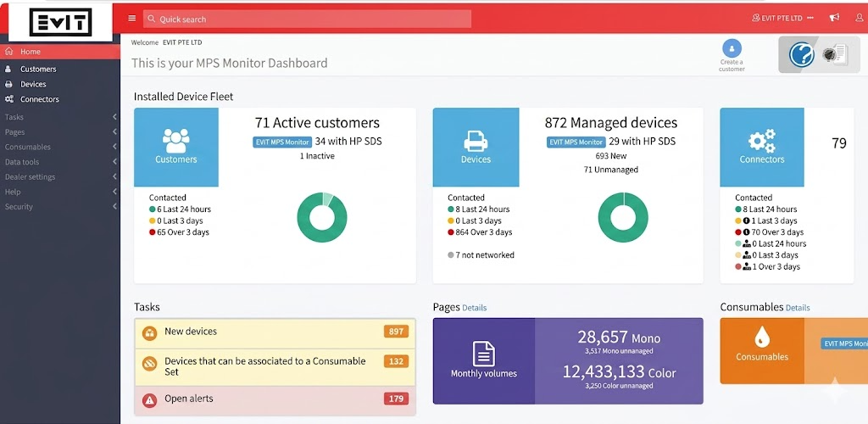
Task: Open the blue Connectors tile
Action: [x=762, y=148]
